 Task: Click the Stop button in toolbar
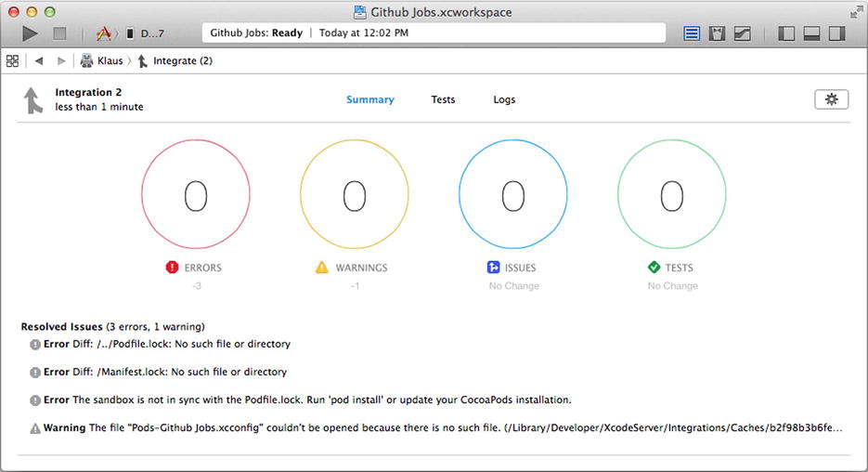pyautogui.click(x=59, y=33)
